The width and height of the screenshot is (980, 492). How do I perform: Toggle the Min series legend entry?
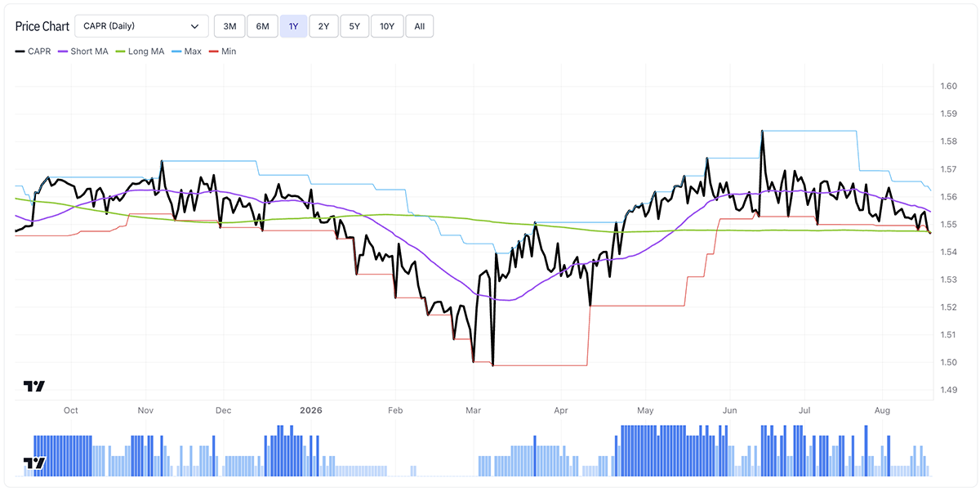[223, 51]
